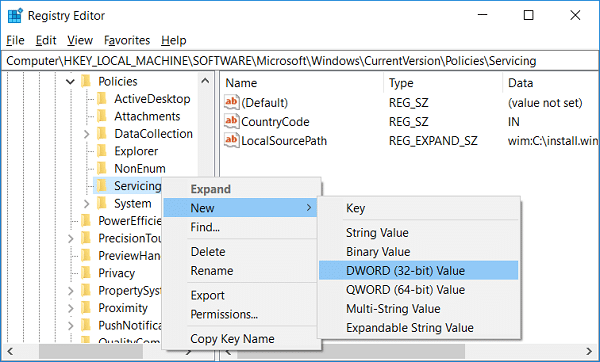
Task: Select the NonEnum folder icon
Action: click(x=102, y=168)
